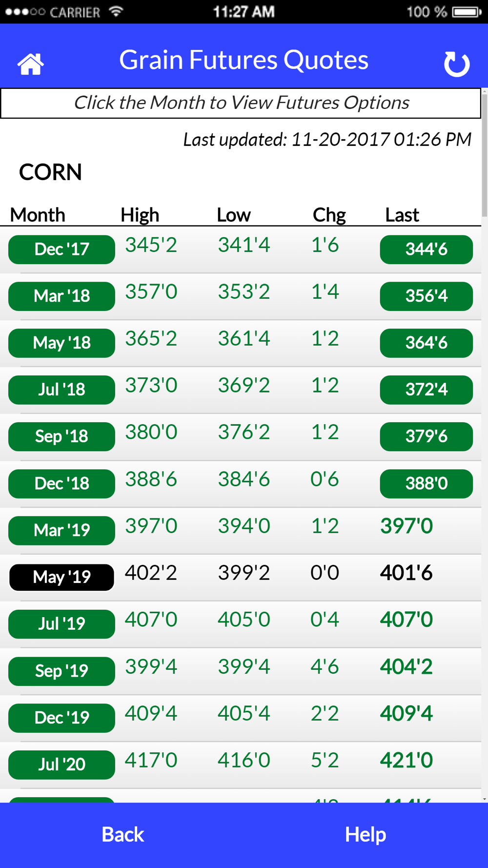This screenshot has height=868, width=488.
Task: Click the 384'6 low value
Action: [244, 479]
